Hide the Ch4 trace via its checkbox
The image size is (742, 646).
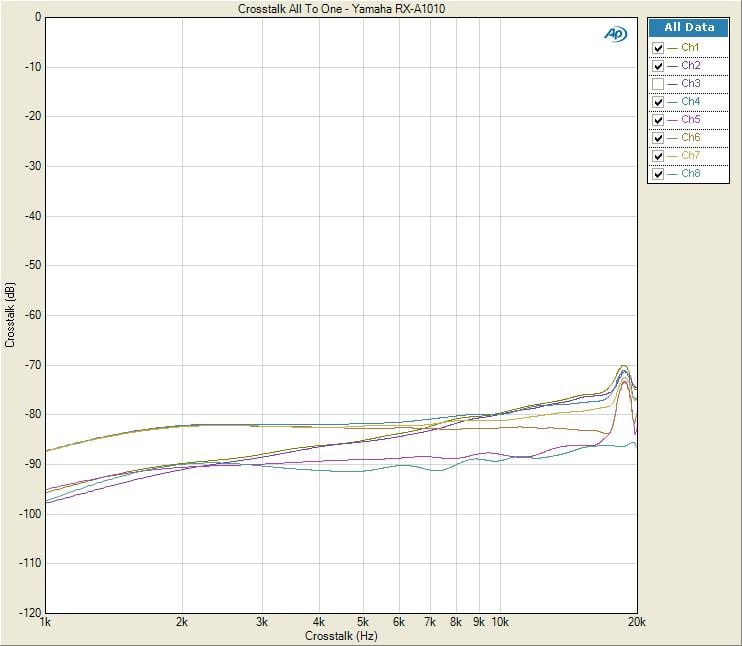pyautogui.click(x=658, y=102)
